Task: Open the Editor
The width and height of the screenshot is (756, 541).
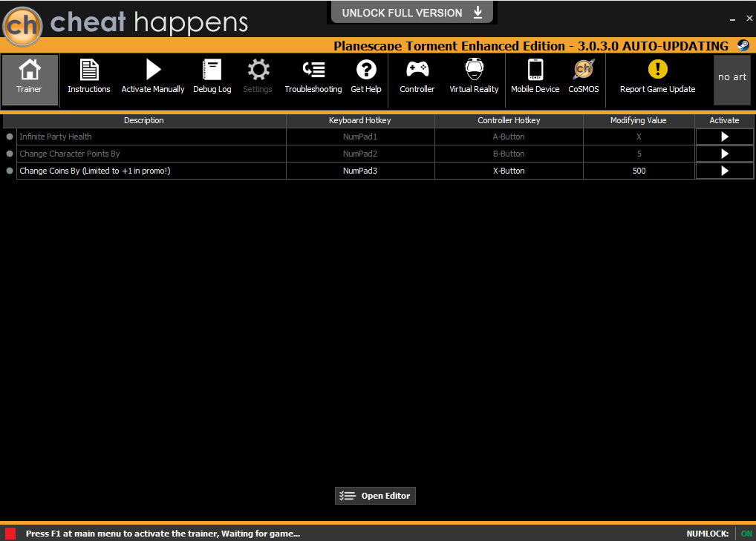Action: [x=375, y=496]
